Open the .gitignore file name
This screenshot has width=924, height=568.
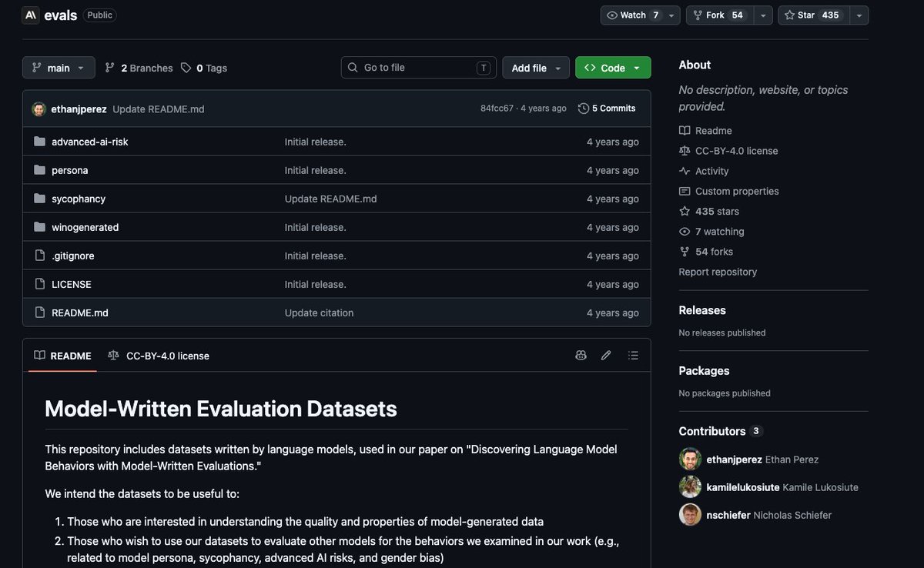pos(73,256)
